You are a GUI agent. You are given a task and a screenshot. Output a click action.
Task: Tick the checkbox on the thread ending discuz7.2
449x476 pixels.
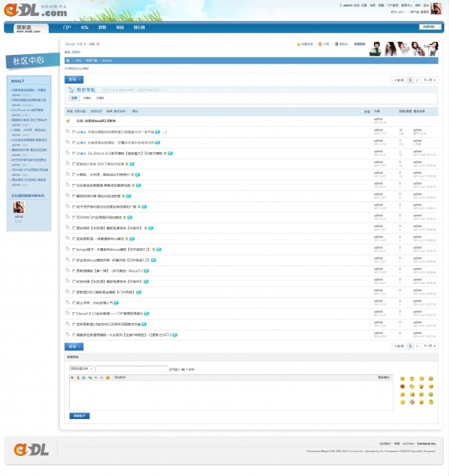point(74,270)
